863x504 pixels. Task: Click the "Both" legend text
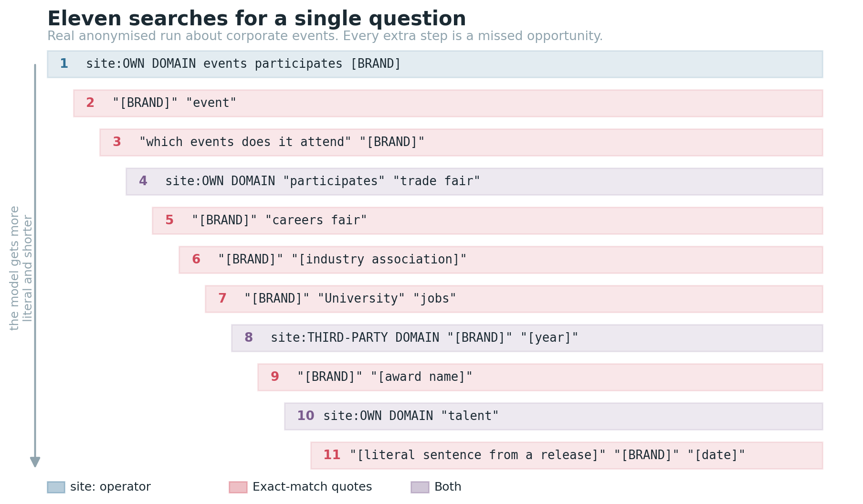pyautogui.click(x=448, y=487)
